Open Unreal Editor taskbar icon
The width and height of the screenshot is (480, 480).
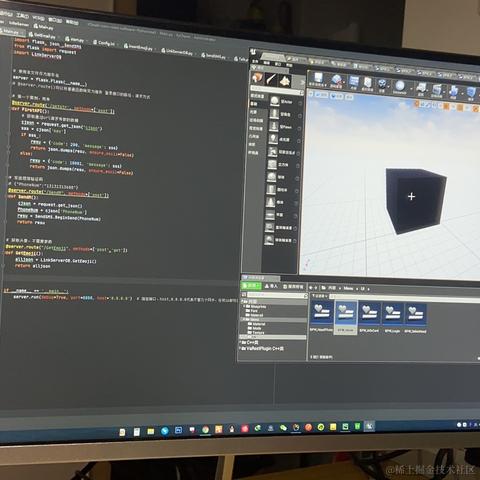tap(369, 426)
